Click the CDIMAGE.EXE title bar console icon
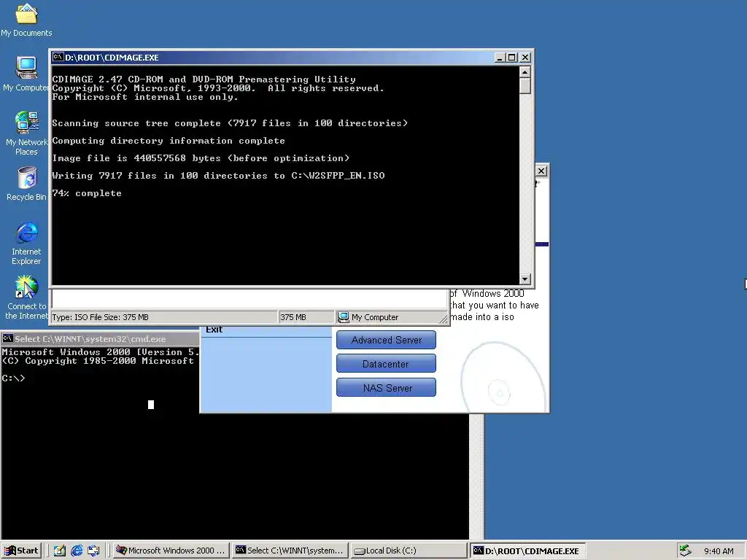This screenshot has height=560, width=747. pos(58,57)
